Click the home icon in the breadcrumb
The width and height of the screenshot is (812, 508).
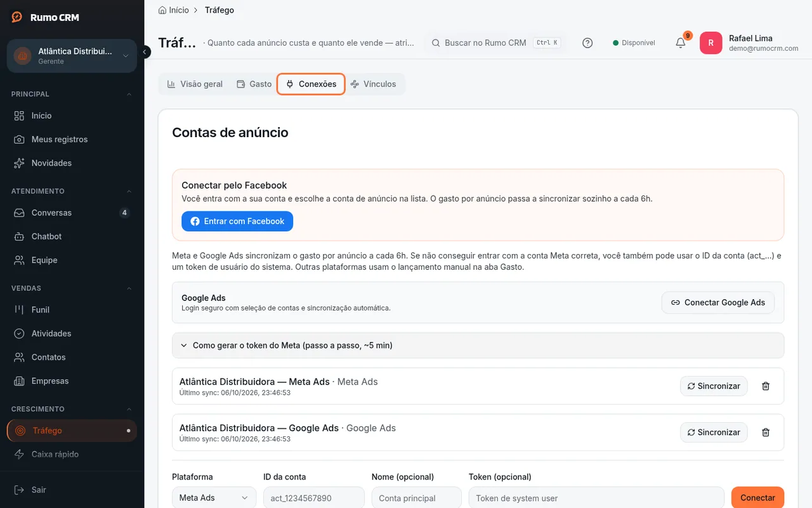click(x=162, y=10)
